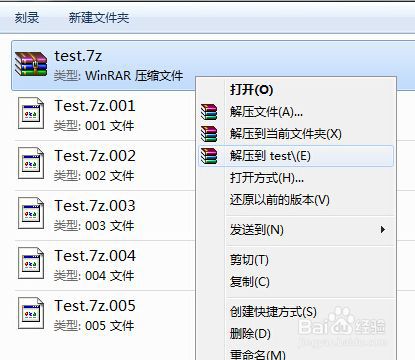Select the test.7z file name
Screen dimensions: 415x360
point(78,56)
